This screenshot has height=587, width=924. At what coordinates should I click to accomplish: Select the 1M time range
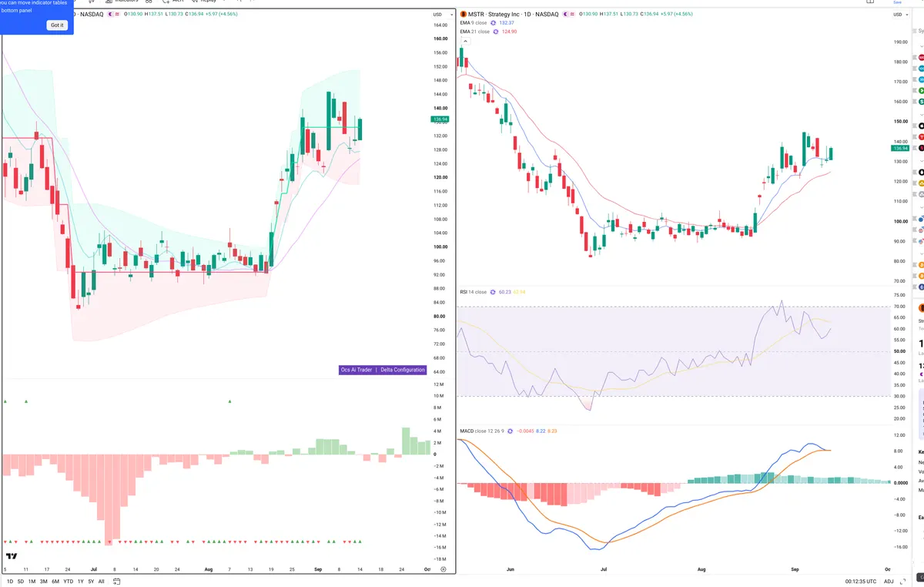pyautogui.click(x=32, y=582)
